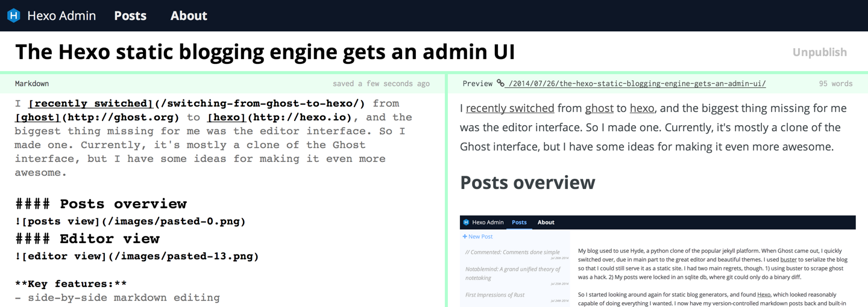Click the Hexo Admin brand text
Viewport: 868px width, 307px height.
click(x=61, y=16)
